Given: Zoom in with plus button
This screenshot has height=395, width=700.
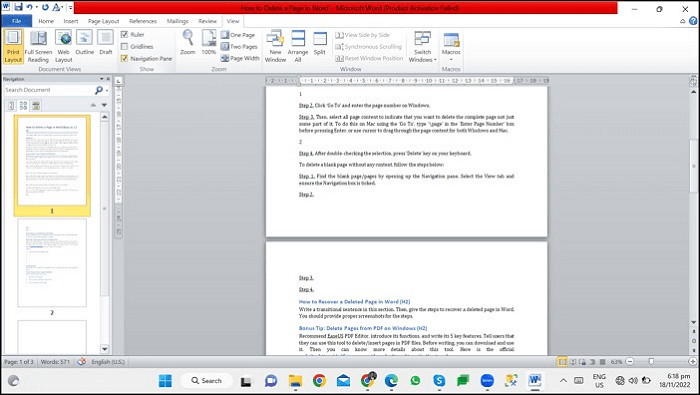Looking at the screenshot, I should click(x=692, y=362).
